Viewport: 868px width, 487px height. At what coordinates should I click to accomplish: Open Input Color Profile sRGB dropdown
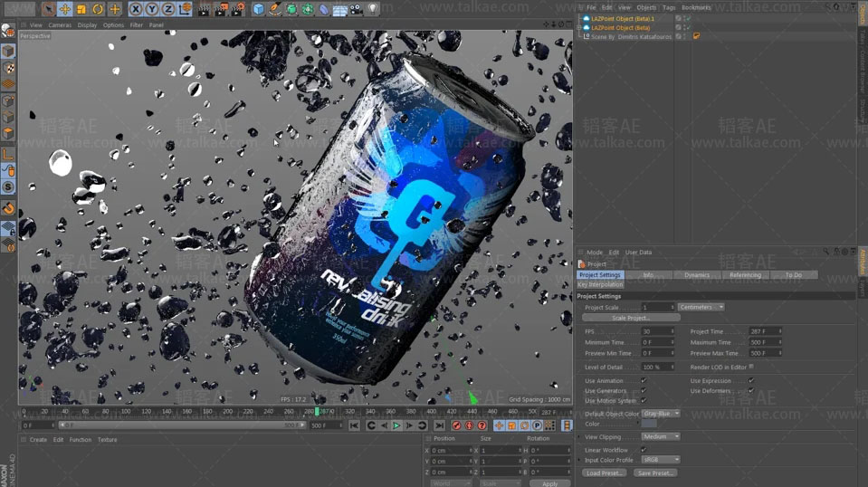click(661, 460)
